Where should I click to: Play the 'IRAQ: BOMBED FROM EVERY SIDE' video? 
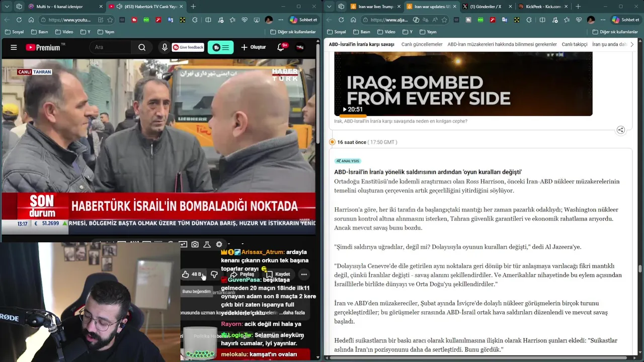[x=463, y=83]
